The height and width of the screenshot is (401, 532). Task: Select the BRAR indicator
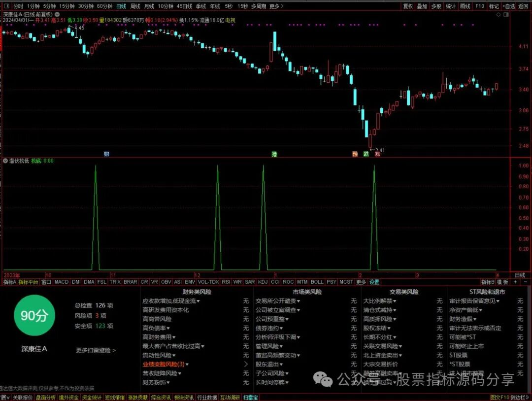[130, 282]
